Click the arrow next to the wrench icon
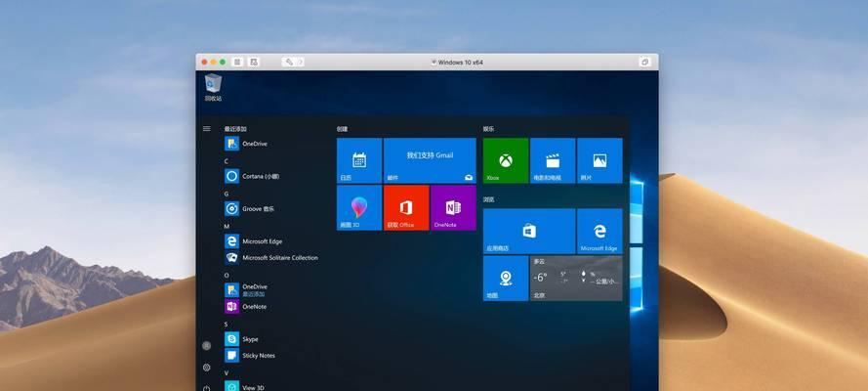Screen dimensions: 868x391 [301, 62]
